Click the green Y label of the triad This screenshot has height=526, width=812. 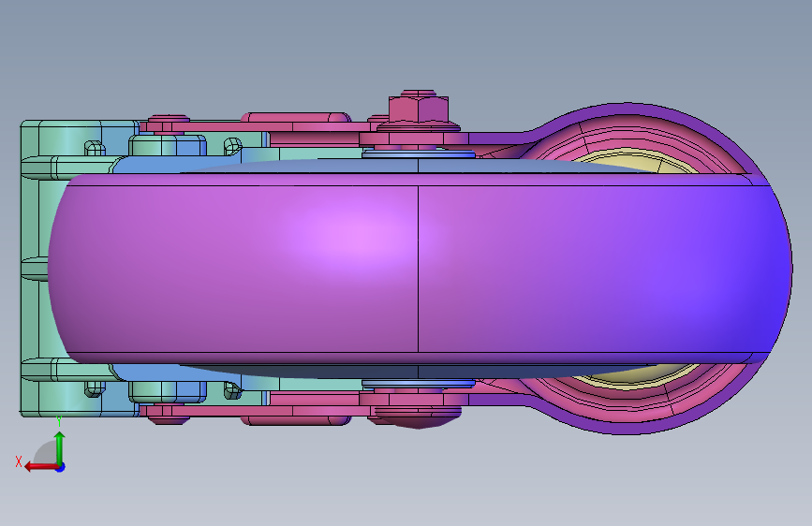tap(59, 421)
